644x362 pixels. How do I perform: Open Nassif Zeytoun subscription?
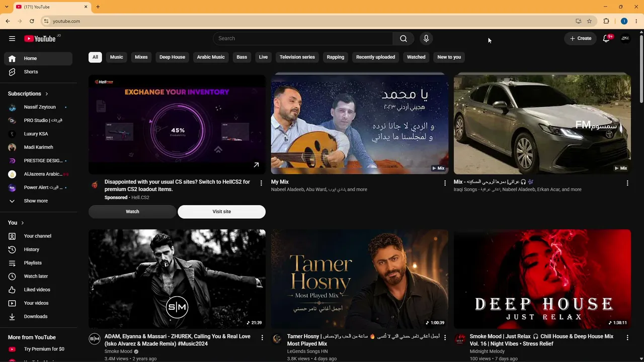pyautogui.click(x=38, y=107)
